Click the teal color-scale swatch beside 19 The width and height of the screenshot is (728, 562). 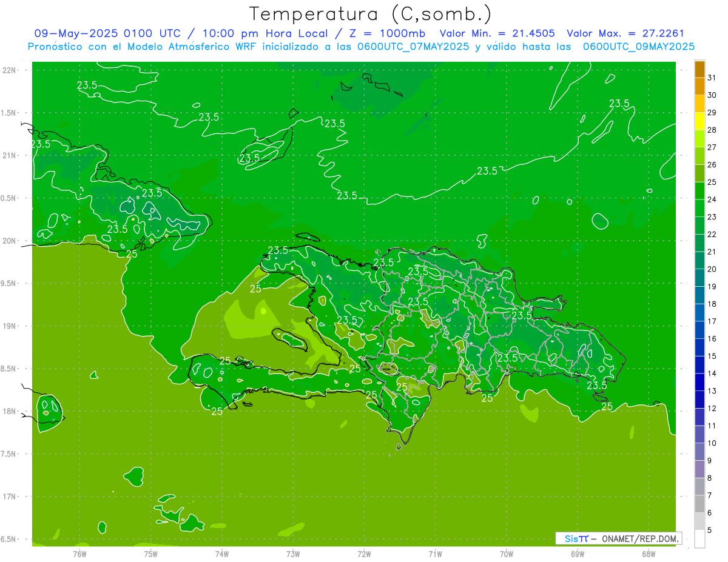(x=699, y=278)
